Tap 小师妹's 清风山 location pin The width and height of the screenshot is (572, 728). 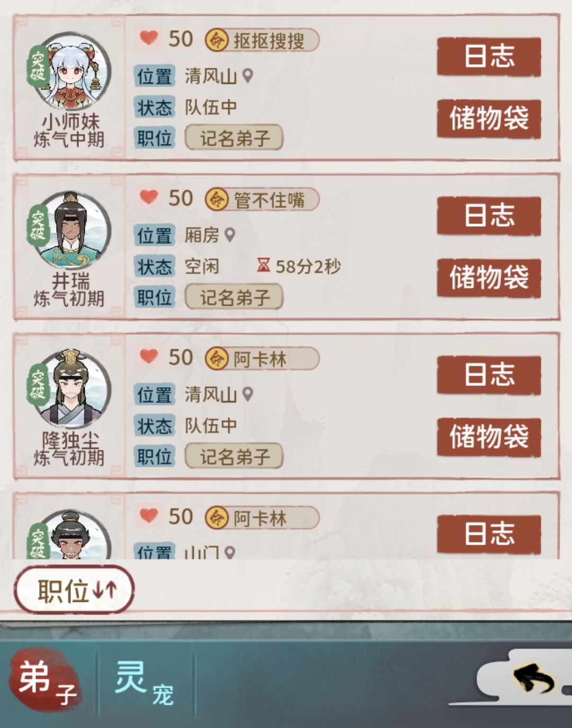[x=247, y=76]
